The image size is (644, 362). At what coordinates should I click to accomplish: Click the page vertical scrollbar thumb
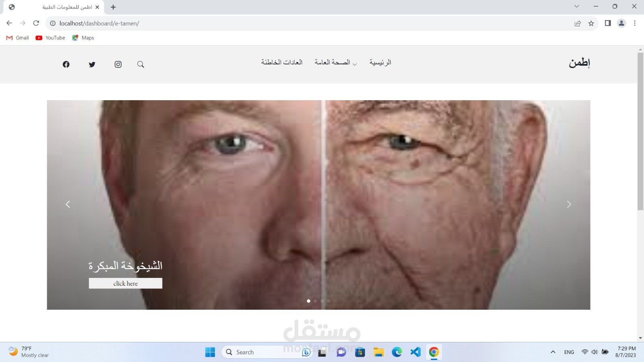tap(640, 131)
